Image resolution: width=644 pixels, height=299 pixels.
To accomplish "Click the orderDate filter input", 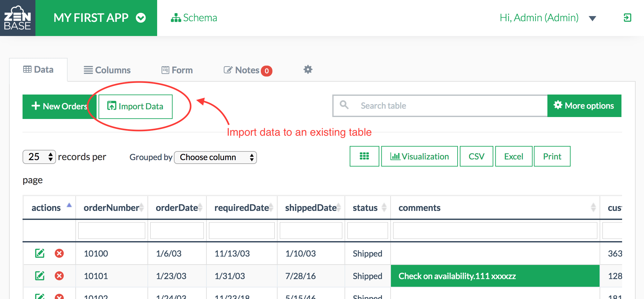I will (x=177, y=231).
